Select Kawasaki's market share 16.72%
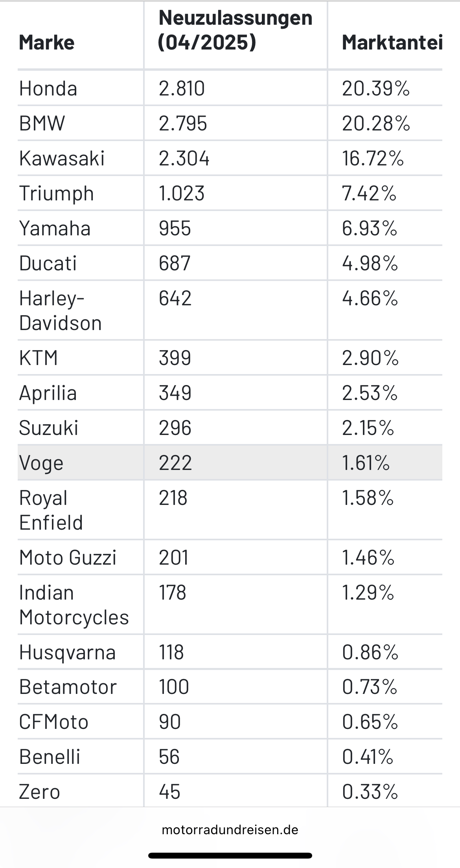 click(x=373, y=158)
